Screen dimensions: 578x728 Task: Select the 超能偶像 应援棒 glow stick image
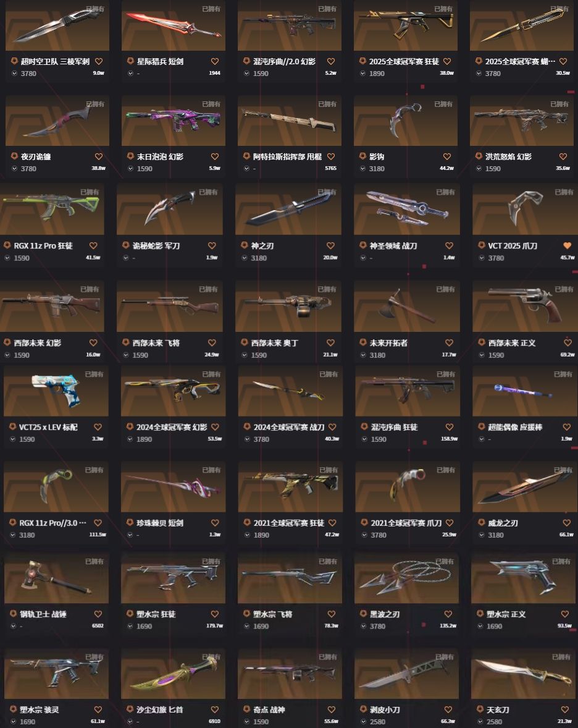523,391
